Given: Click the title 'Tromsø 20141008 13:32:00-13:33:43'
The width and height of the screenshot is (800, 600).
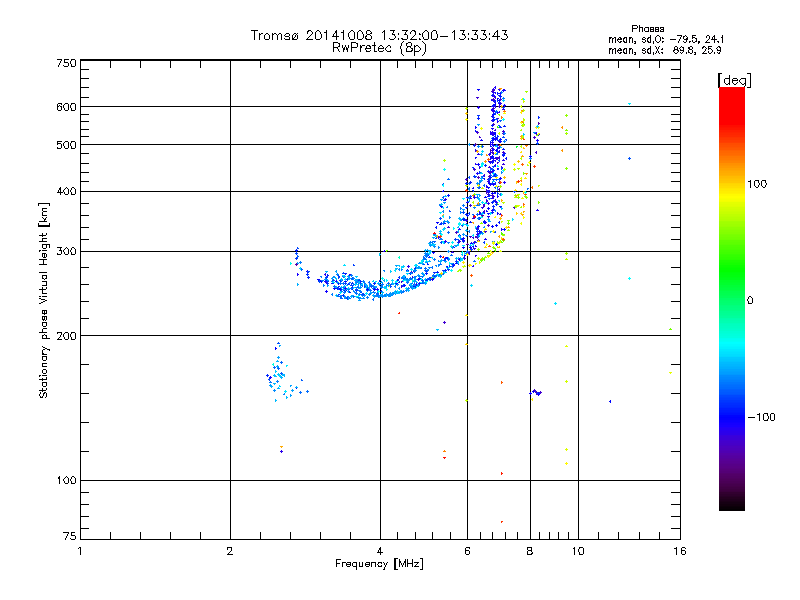Looking at the screenshot, I should (379, 35).
